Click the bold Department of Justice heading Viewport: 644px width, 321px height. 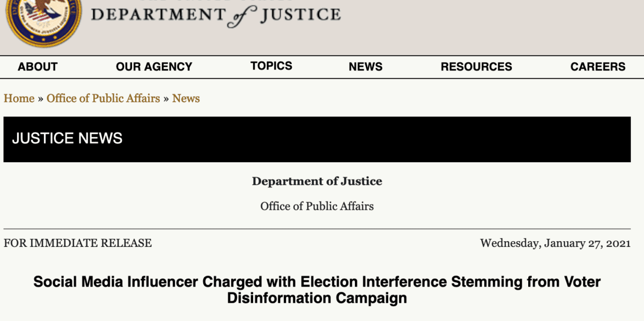coord(317,181)
